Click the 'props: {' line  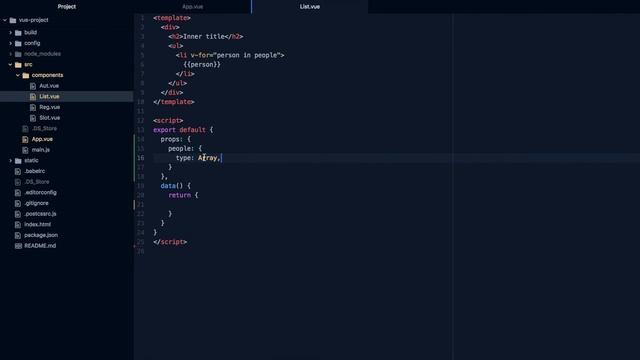click(176, 139)
